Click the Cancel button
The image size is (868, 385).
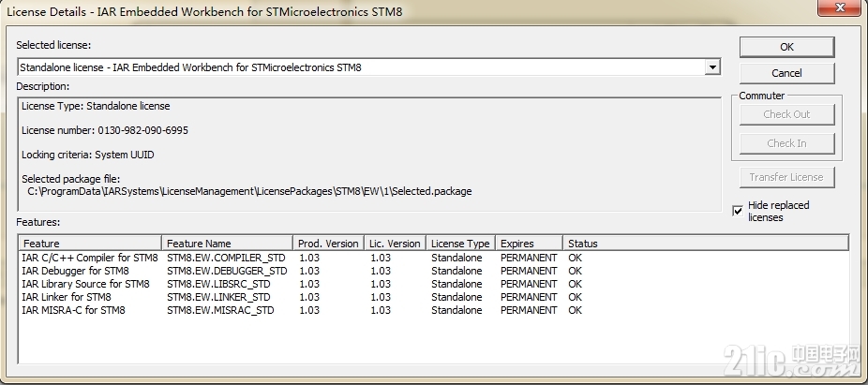pyautogui.click(x=786, y=73)
